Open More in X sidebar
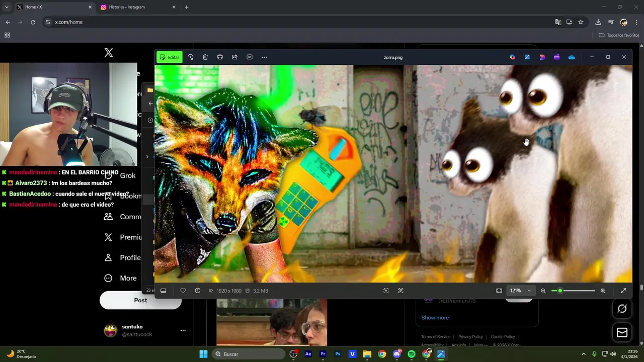Screen dimensions: 644x362 [x=120, y=278]
